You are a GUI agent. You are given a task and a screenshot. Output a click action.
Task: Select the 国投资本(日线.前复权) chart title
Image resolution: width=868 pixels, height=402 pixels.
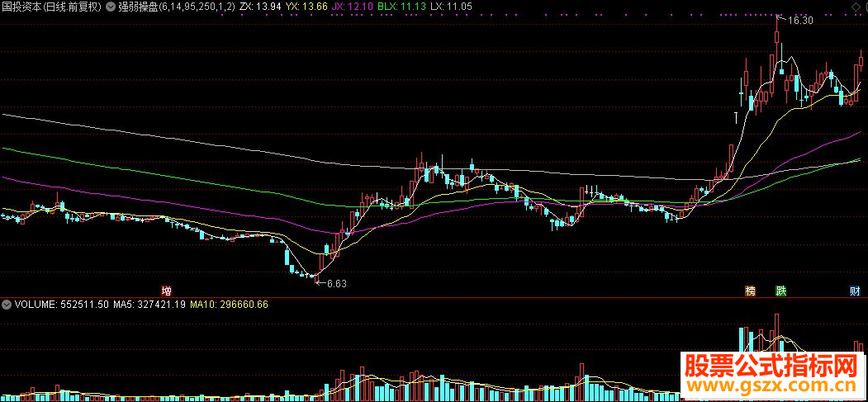[x=51, y=7]
